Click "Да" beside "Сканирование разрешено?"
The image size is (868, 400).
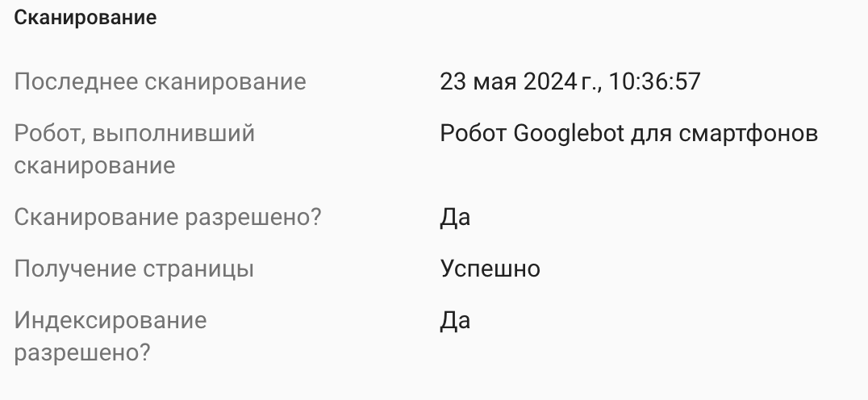click(x=455, y=218)
